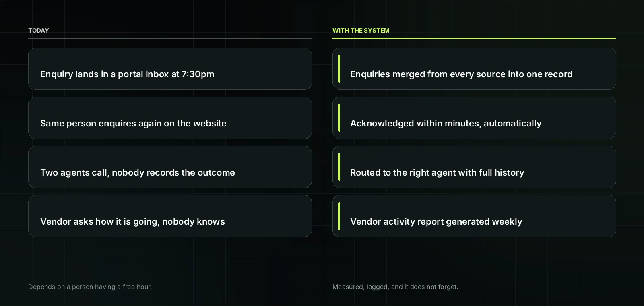Image resolution: width=644 pixels, height=306 pixels.
Task: Click 'Routed to the right agent' card
Action: coord(474,167)
